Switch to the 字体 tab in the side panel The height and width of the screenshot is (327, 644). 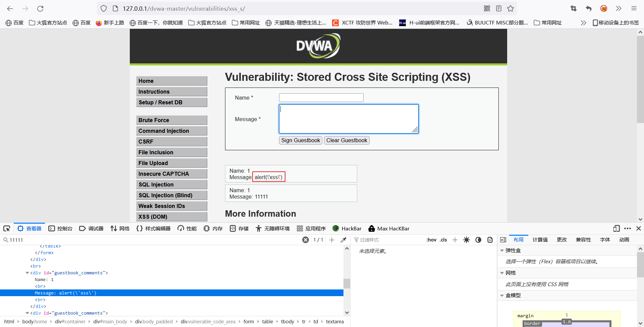(605, 240)
